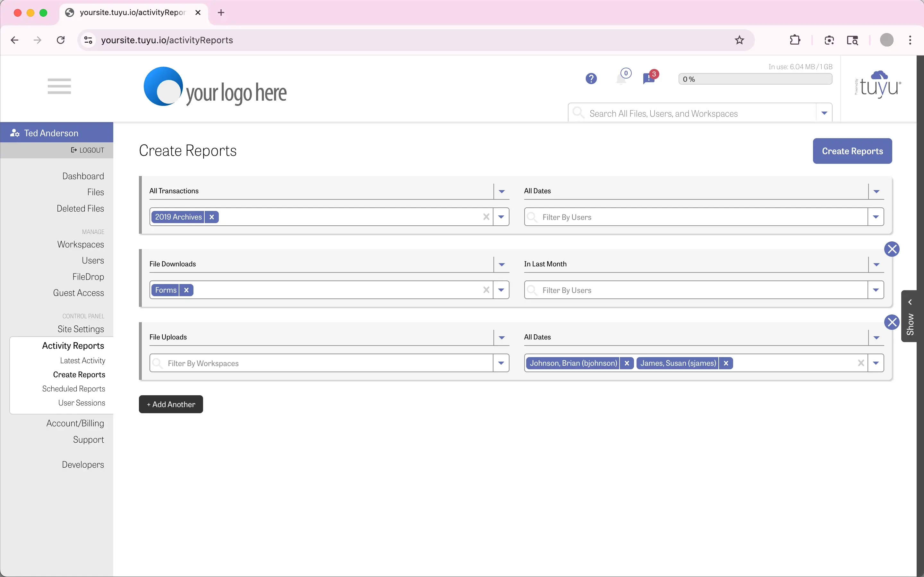Remove Johnson, Brian user tag

[x=627, y=363]
